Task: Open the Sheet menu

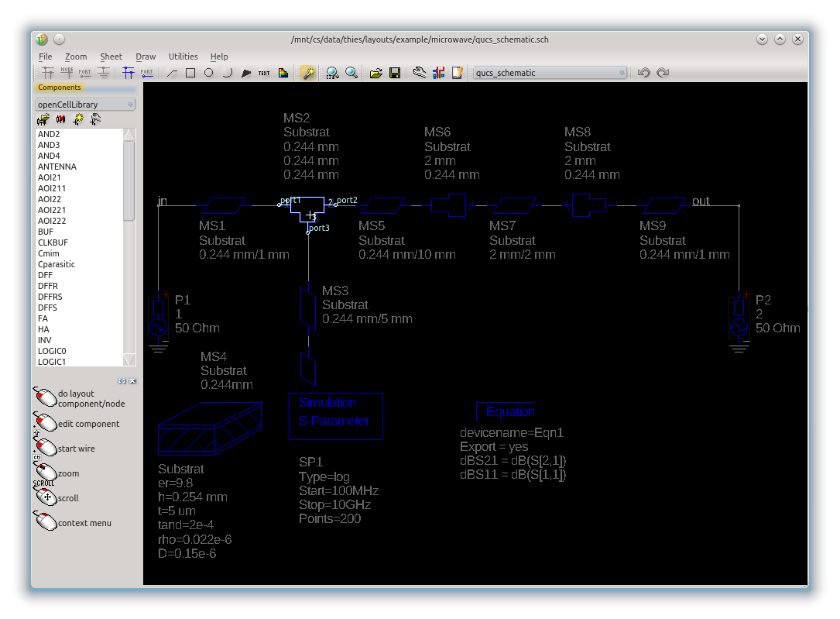Action: point(111,57)
